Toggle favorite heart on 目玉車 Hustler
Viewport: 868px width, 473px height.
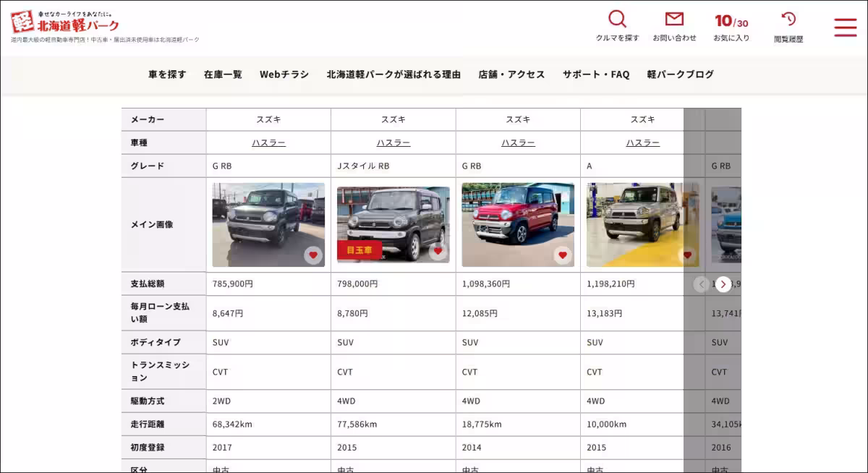click(x=438, y=252)
